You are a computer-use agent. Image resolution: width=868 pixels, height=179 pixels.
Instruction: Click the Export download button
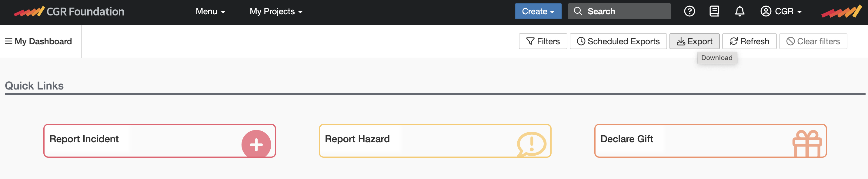coord(694,41)
